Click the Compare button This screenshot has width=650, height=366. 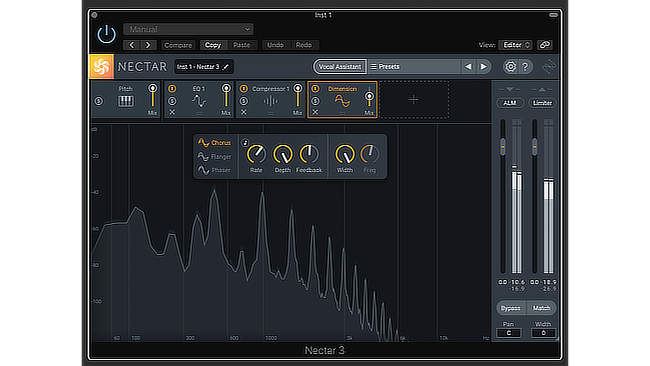click(178, 45)
